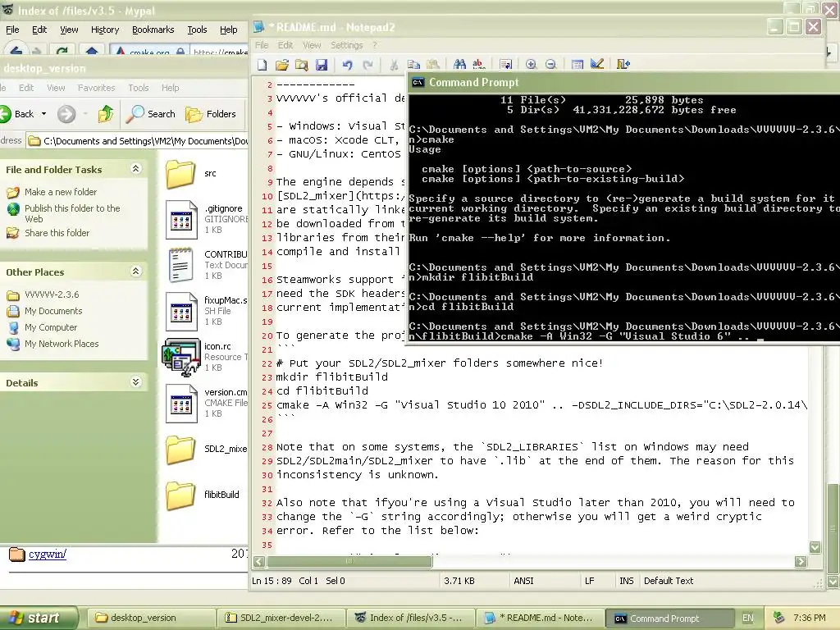Open the Favorites menu in Explorer
840x630 pixels.
pyautogui.click(x=97, y=87)
